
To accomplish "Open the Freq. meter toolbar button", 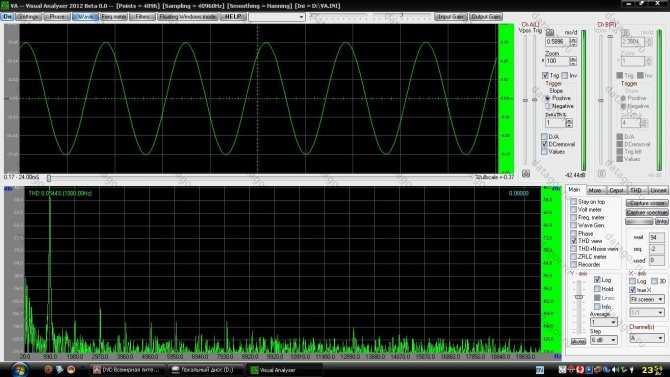I will [x=114, y=17].
